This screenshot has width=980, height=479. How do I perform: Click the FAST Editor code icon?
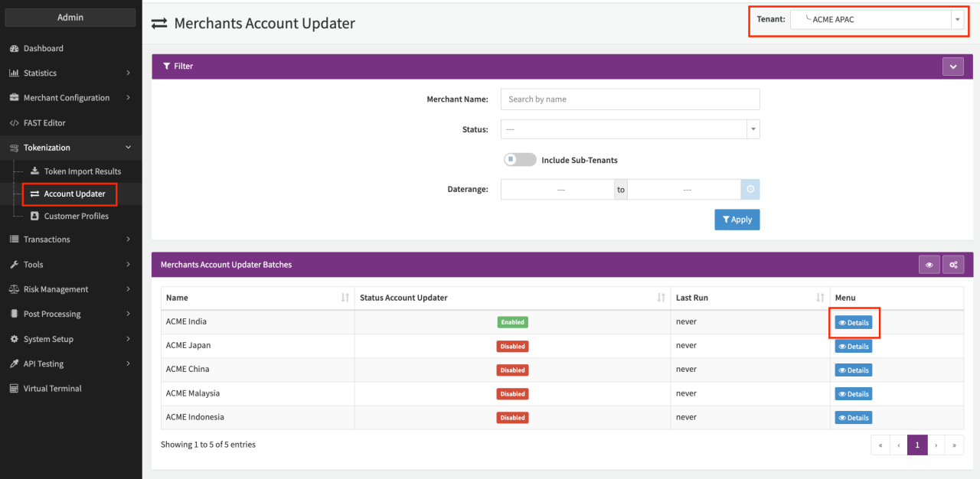point(14,123)
